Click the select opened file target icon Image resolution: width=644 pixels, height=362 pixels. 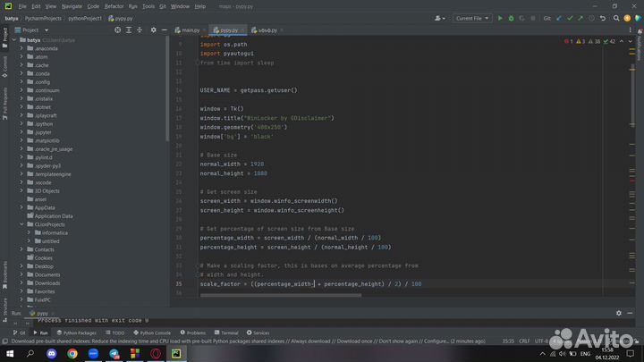pos(118,29)
